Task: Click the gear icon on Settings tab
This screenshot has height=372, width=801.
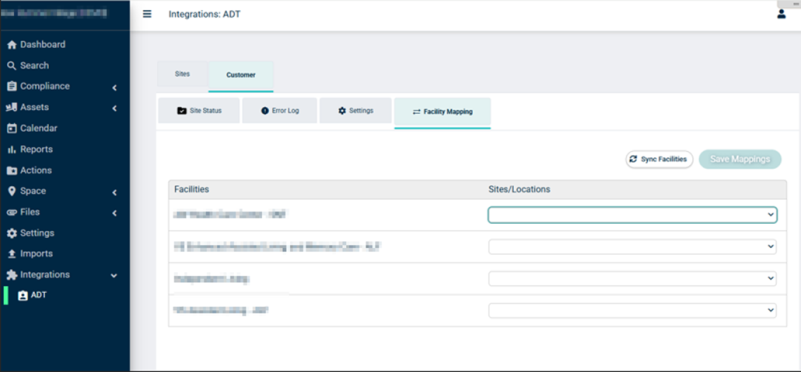Action: coord(342,110)
